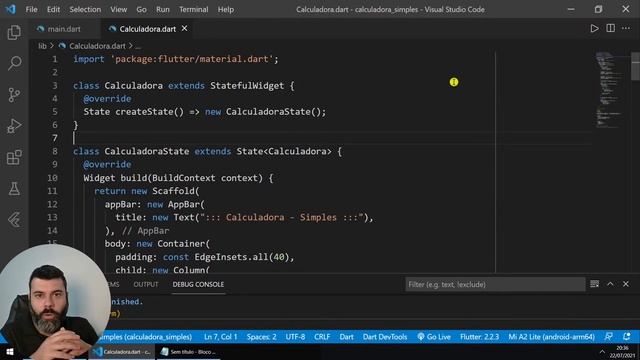The height and width of the screenshot is (360, 640).
Task: Switch to the OUTPUT panel tab
Action: [x=146, y=284]
